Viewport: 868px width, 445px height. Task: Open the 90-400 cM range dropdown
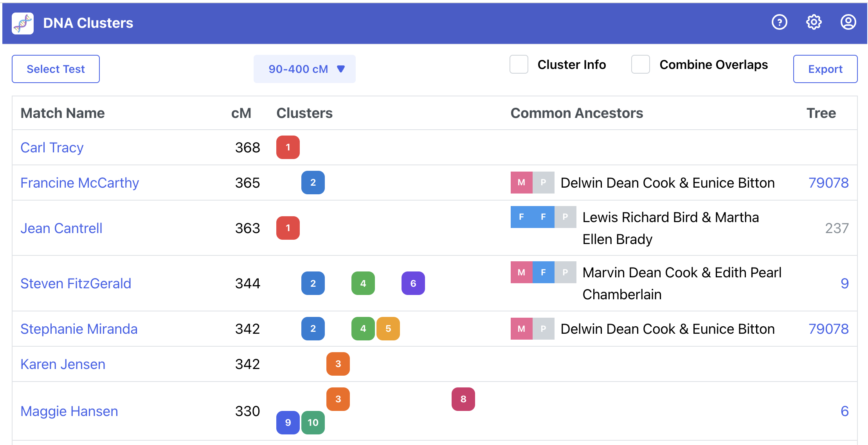(304, 69)
